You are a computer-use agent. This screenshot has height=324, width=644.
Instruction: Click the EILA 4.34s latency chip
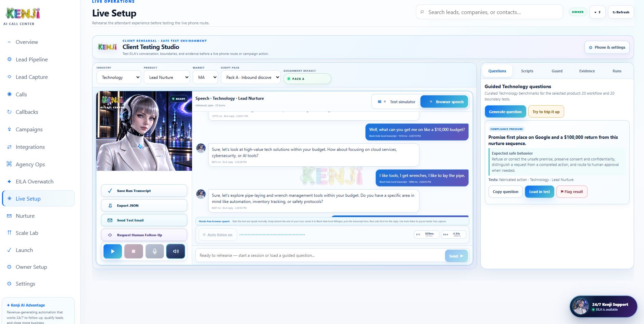click(x=453, y=235)
